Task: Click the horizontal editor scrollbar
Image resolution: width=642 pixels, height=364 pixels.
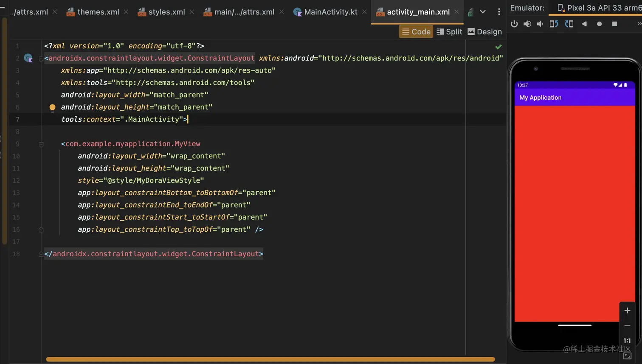Action: [x=270, y=359]
